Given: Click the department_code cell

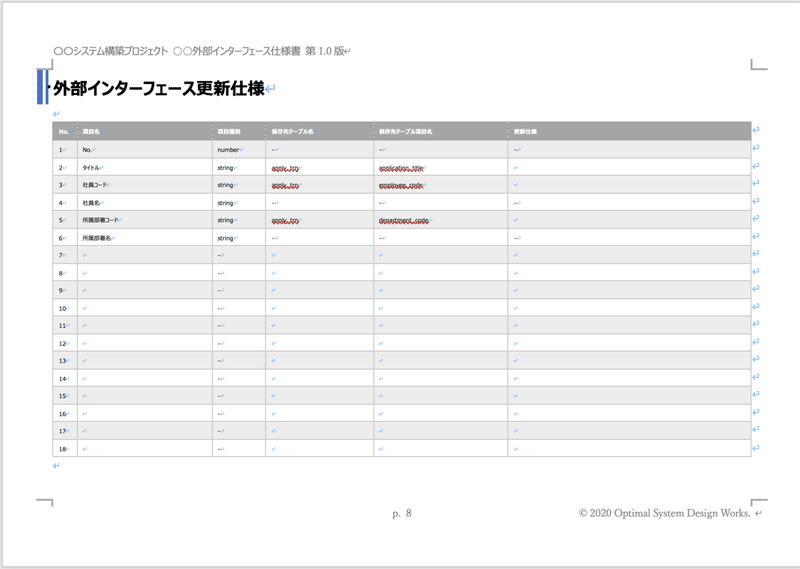Looking at the screenshot, I should pos(440,220).
